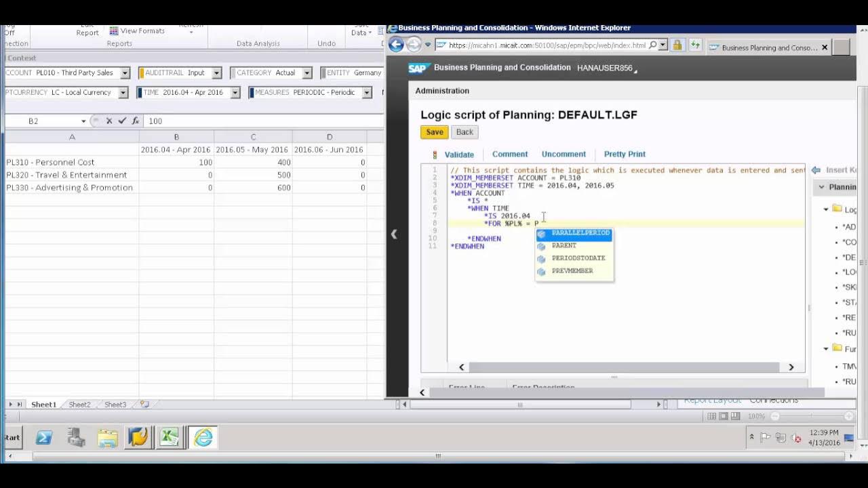The width and height of the screenshot is (868, 488).
Task: Select the Business Planning browser tab
Action: pyautogui.click(x=769, y=47)
